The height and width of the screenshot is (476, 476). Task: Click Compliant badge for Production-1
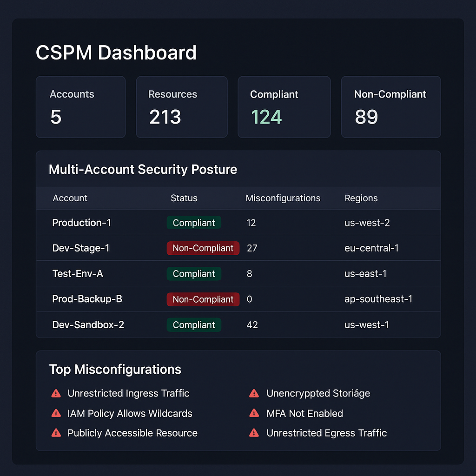[194, 223]
